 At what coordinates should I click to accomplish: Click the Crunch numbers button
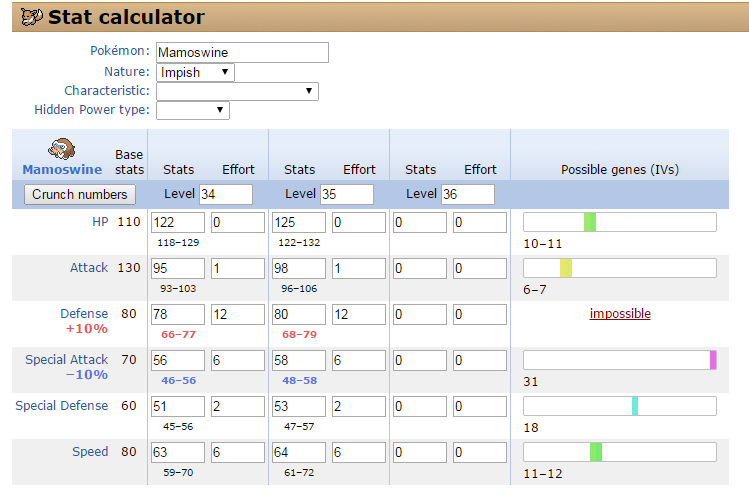click(80, 194)
